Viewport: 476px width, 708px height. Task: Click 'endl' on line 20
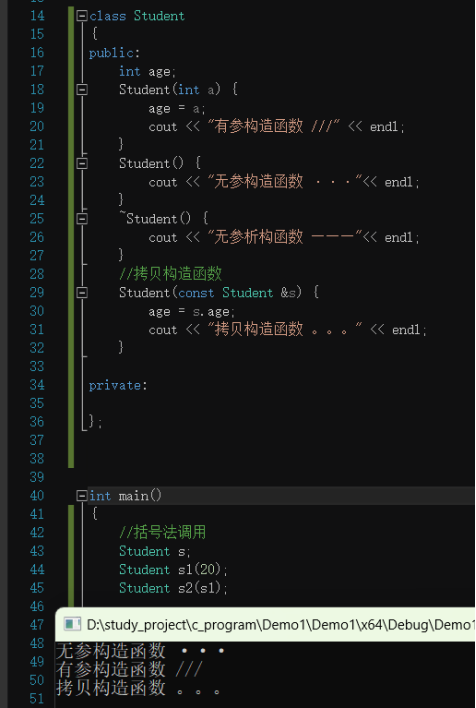pos(385,127)
